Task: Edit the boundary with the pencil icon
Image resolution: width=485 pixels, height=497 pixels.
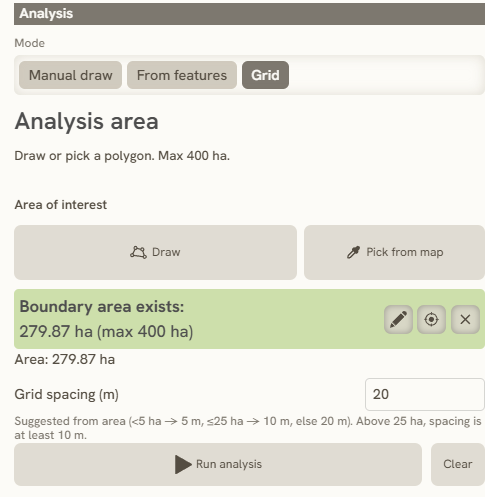Action: point(398,319)
